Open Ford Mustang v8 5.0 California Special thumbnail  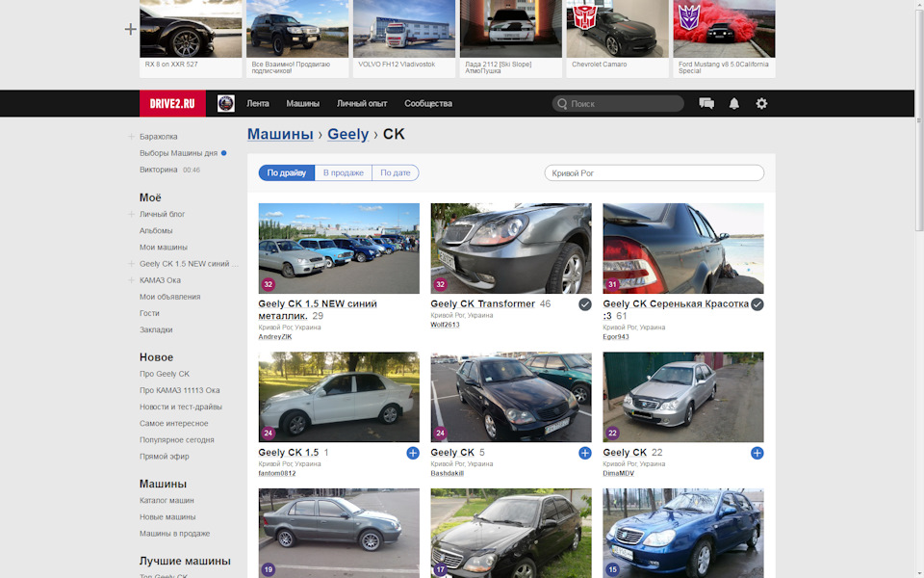click(x=724, y=28)
